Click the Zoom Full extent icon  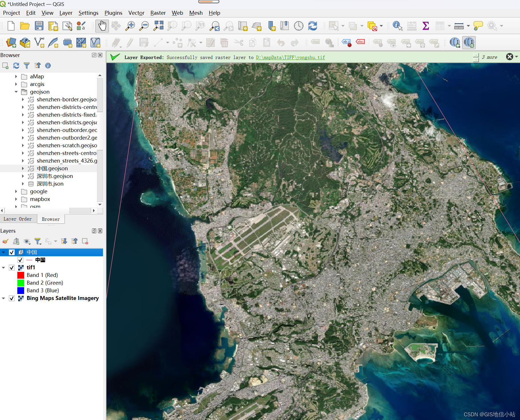click(x=158, y=26)
